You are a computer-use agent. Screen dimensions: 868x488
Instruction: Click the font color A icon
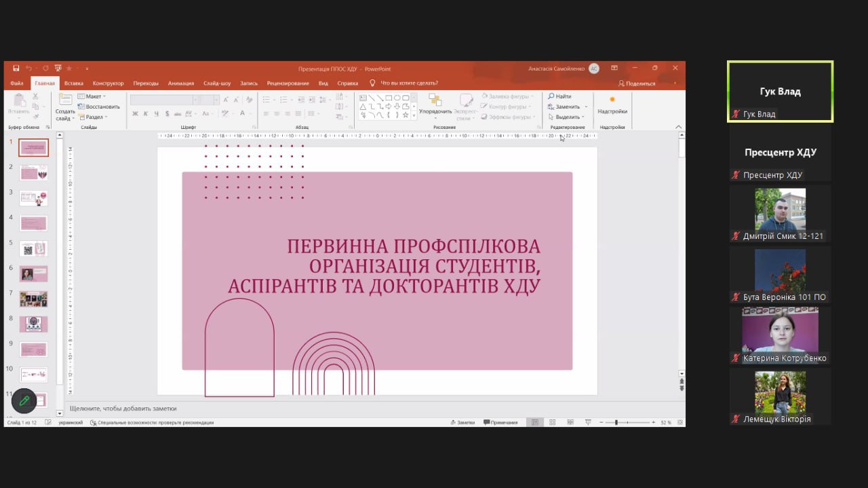click(x=242, y=113)
